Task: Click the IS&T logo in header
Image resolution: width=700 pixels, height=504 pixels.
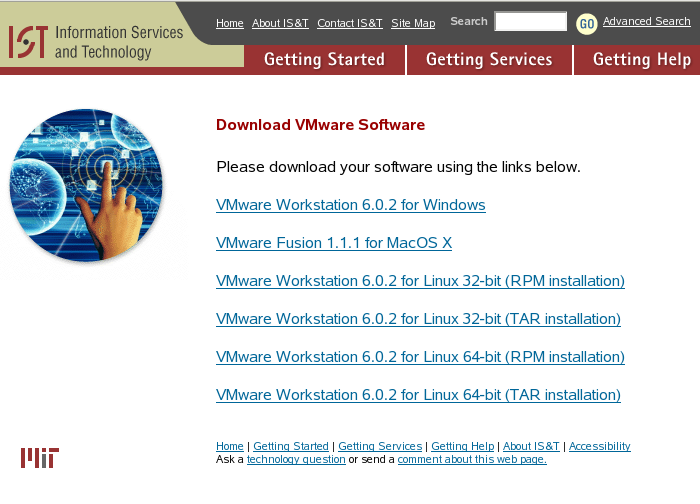Action: pos(96,42)
